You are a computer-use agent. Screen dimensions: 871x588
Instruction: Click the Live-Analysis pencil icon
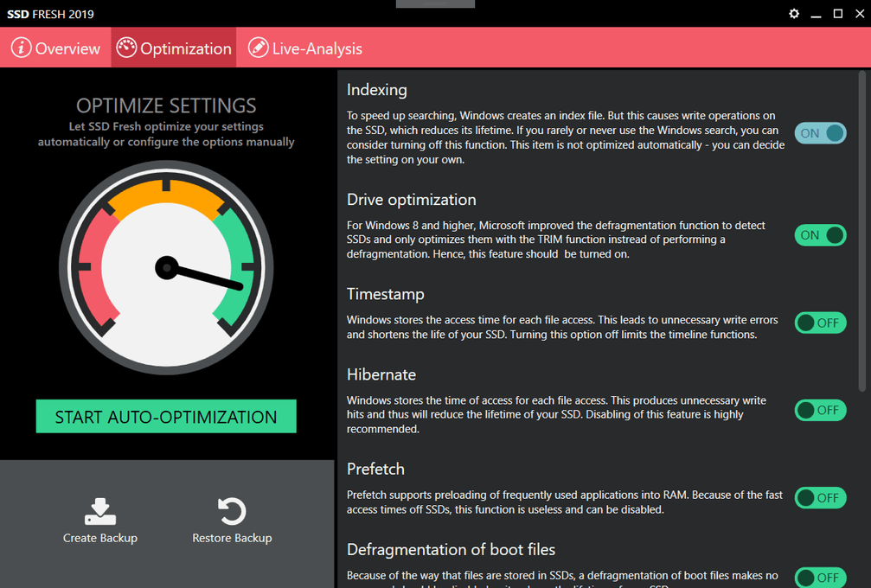click(x=258, y=48)
